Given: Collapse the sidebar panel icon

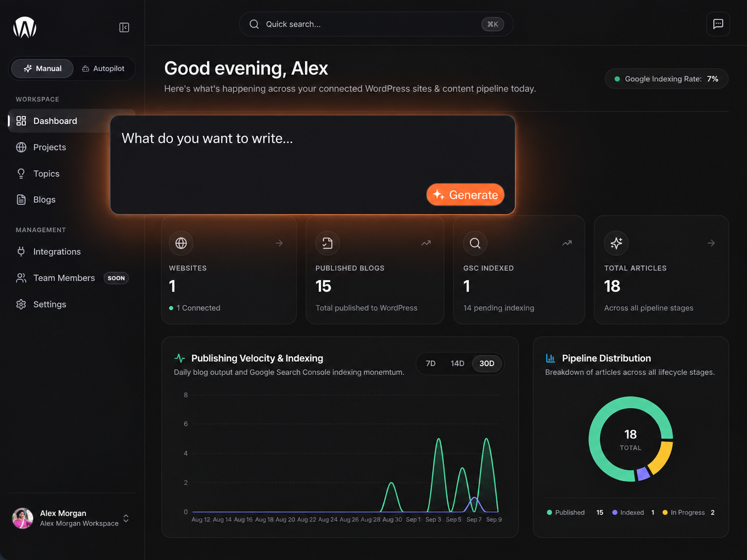Looking at the screenshot, I should [x=124, y=27].
